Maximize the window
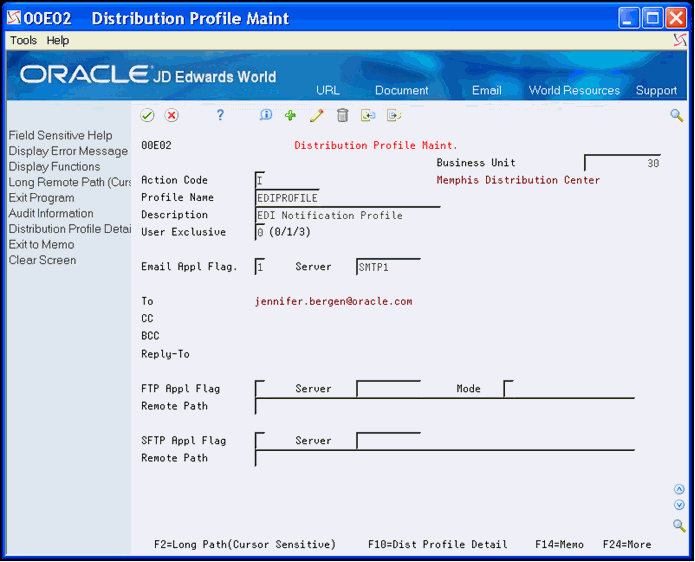The height and width of the screenshot is (562, 695). pos(652,18)
